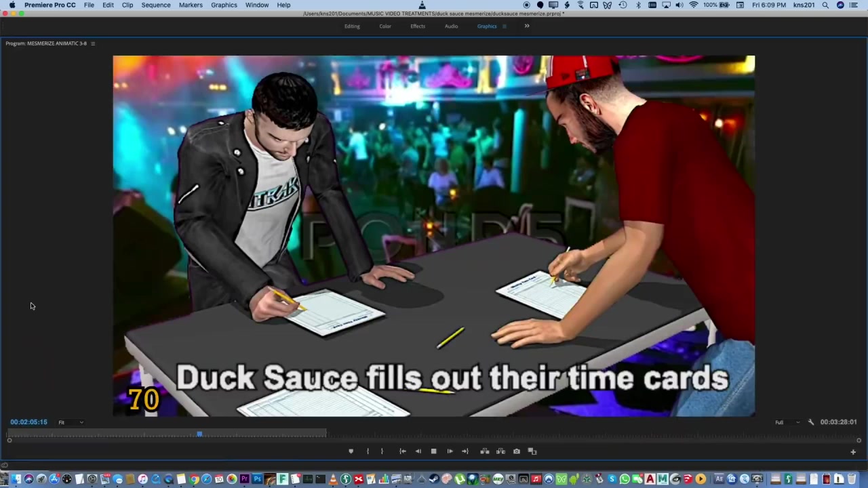Viewport: 868px width, 488px height.
Task: Click the playhead on the monitor time ruler
Action: click(199, 434)
